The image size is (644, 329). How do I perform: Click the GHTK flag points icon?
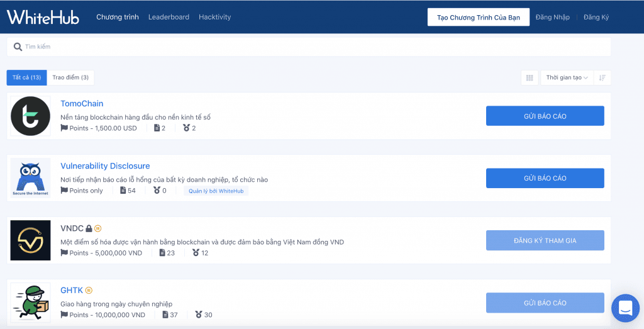pyautogui.click(x=64, y=315)
